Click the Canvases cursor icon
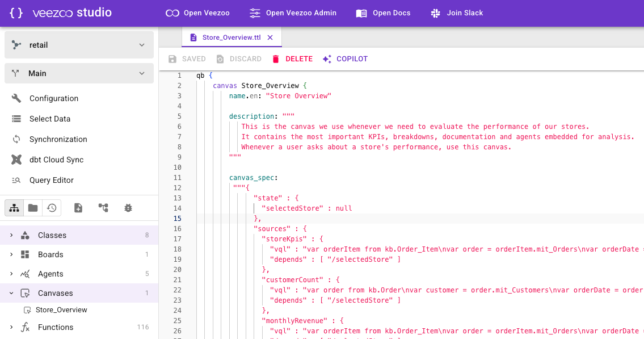Viewport: 644px width, 339px height. click(x=25, y=293)
